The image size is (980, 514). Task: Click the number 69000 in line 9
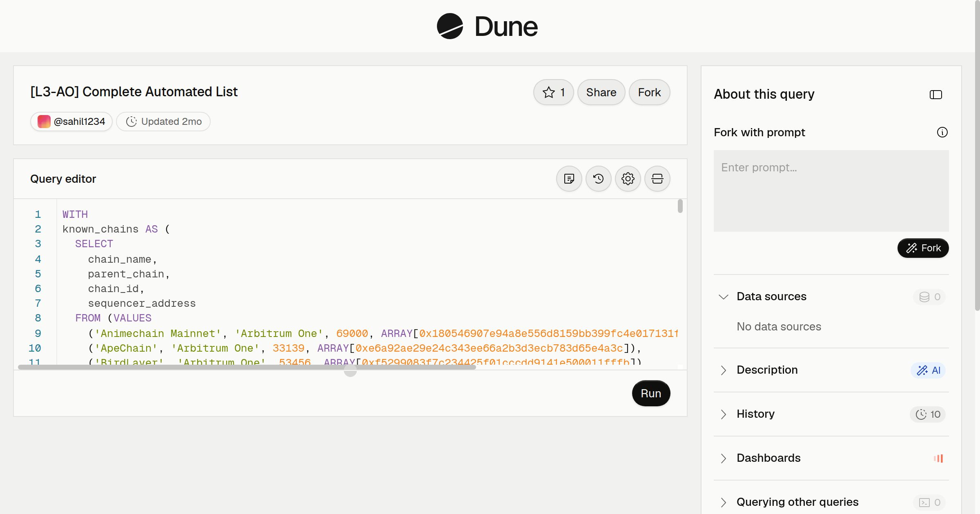352,334
